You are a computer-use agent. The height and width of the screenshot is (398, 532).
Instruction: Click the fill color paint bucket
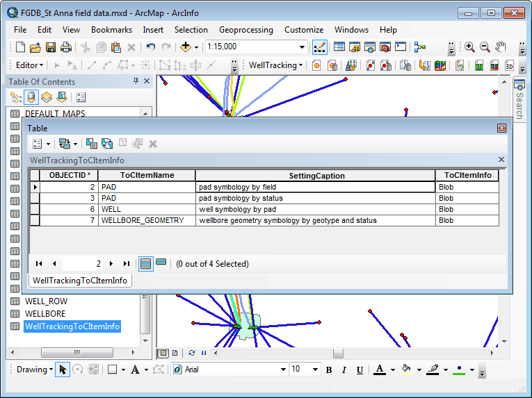406,370
